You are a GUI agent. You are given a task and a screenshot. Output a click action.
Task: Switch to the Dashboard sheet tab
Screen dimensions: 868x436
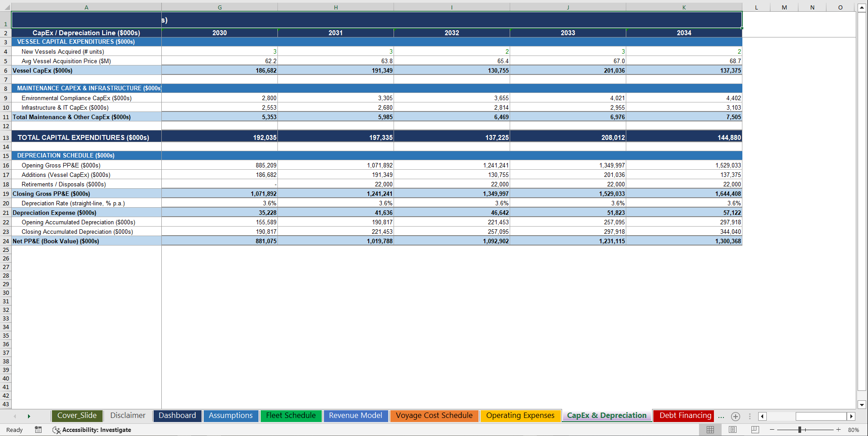[177, 416]
